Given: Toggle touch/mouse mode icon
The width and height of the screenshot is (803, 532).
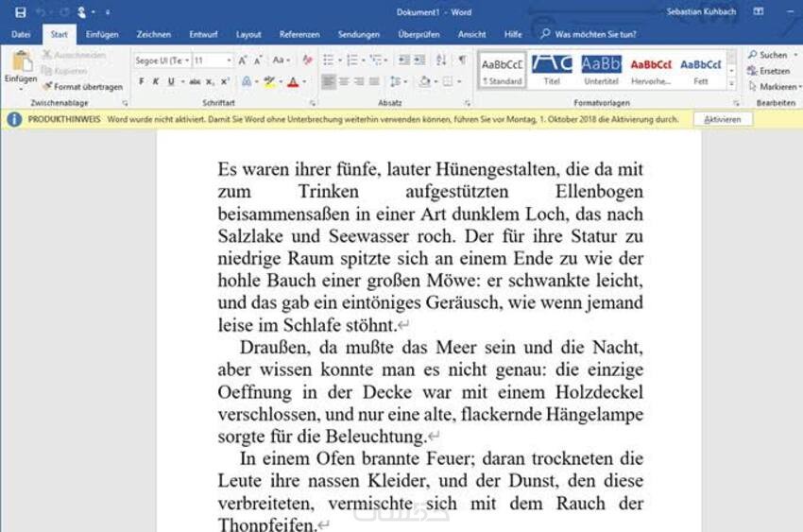Looking at the screenshot, I should tap(81, 12).
